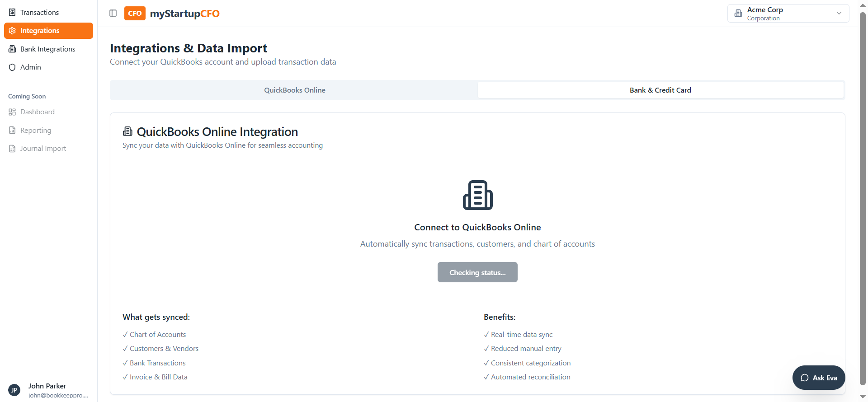868x402 pixels.
Task: Switch to the QuickBooks Online tab
Action: pyautogui.click(x=294, y=90)
